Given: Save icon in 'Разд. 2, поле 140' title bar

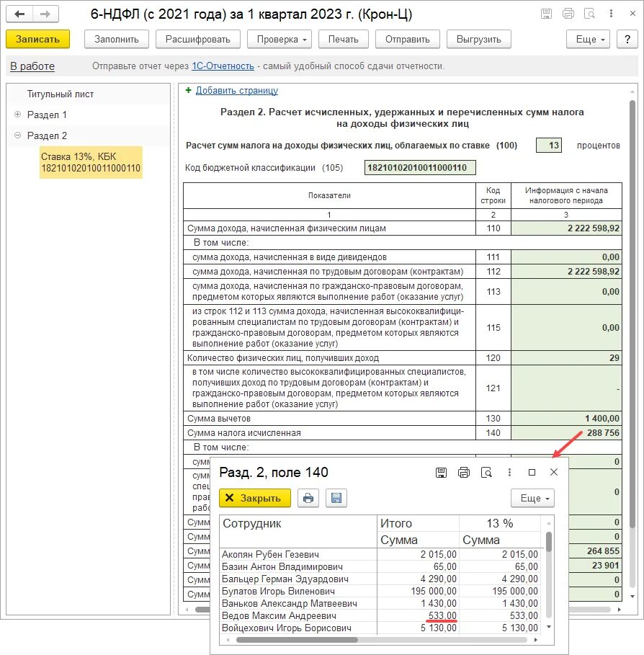Looking at the screenshot, I should tap(441, 473).
